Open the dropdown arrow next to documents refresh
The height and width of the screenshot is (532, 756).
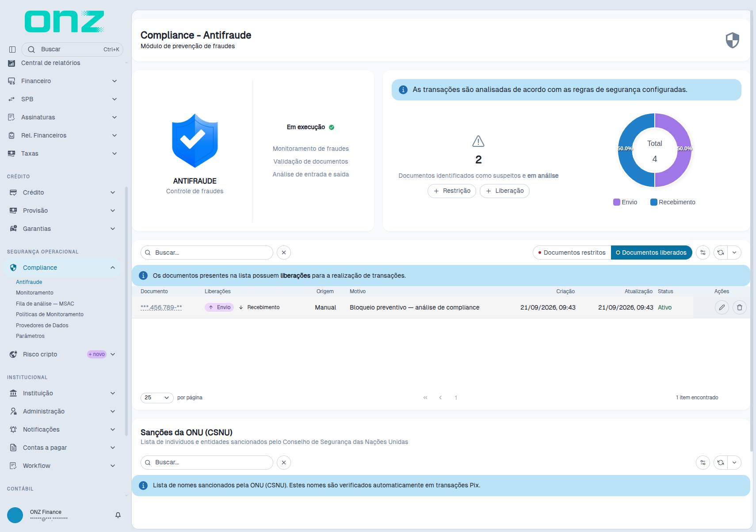[x=734, y=253]
